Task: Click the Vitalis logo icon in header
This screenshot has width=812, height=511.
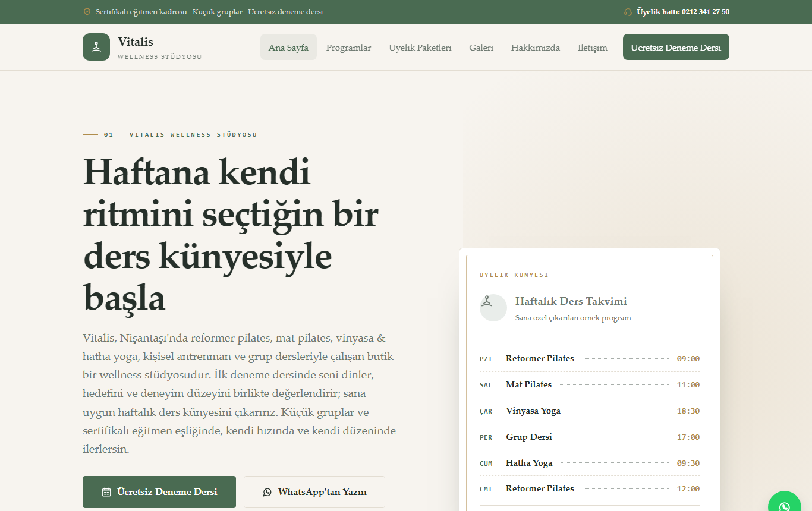Action: tap(96, 47)
